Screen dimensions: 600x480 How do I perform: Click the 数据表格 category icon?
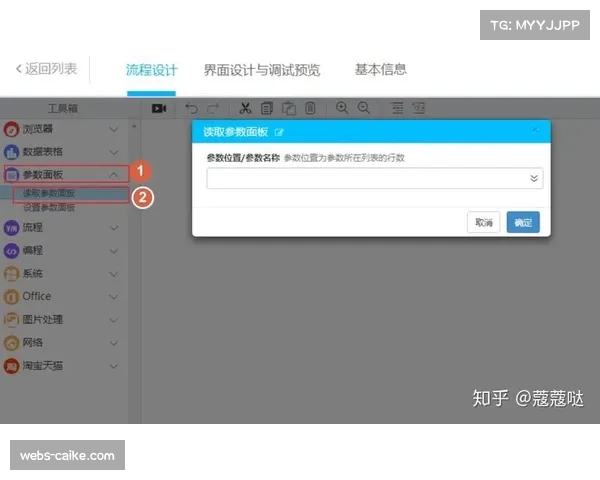(x=11, y=152)
